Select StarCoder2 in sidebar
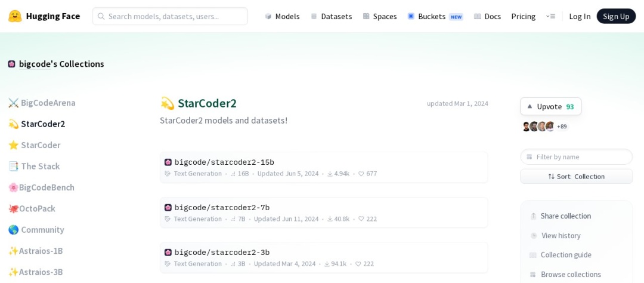644x283 pixels. 36,124
